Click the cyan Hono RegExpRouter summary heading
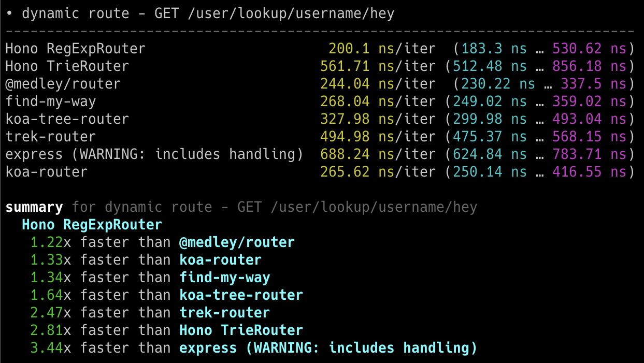The width and height of the screenshot is (644, 363). tap(92, 225)
